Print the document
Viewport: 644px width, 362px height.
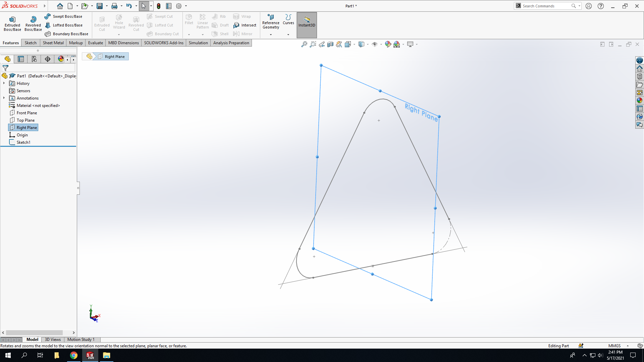pyautogui.click(x=114, y=6)
